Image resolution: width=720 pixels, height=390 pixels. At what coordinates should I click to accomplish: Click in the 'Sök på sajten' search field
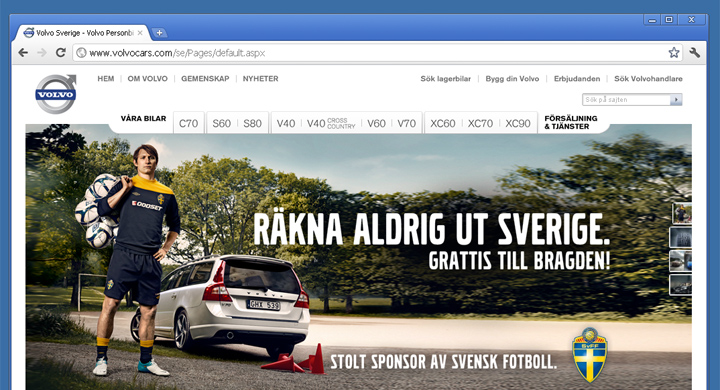(626, 100)
